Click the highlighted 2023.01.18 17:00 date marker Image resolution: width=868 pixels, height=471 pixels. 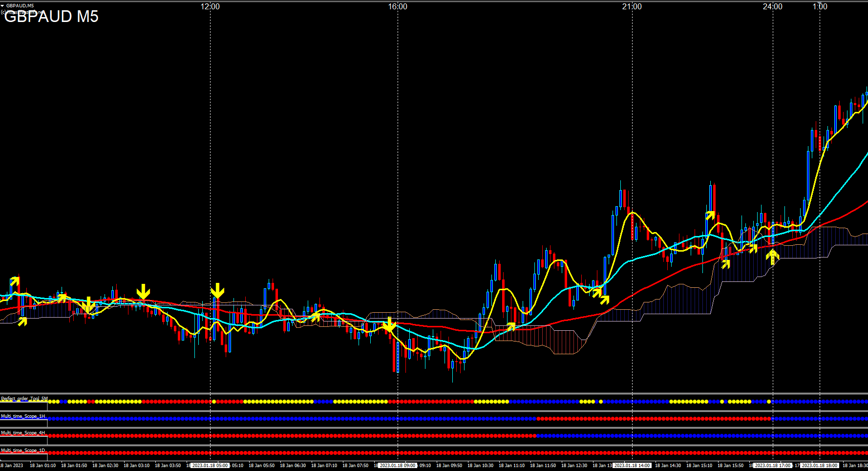tap(773, 466)
